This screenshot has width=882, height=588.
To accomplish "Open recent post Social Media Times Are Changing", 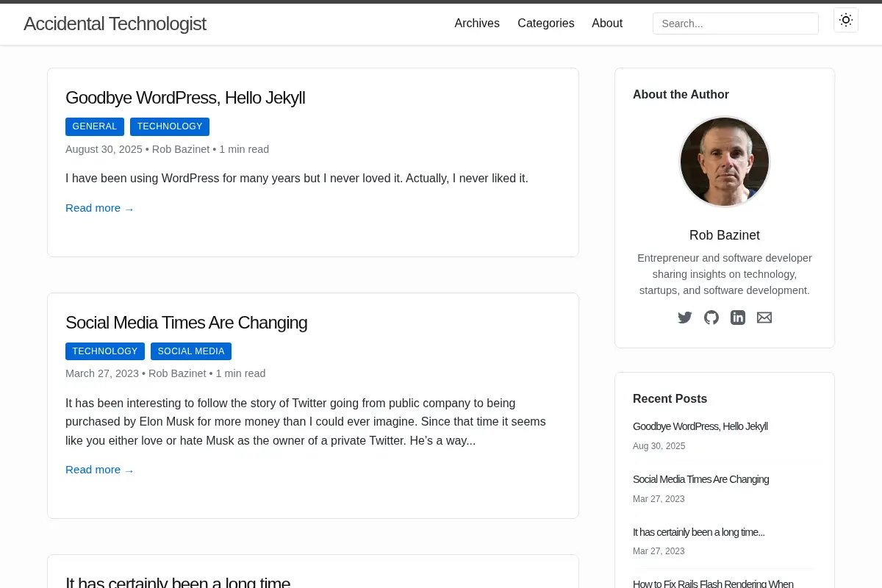I will [x=700, y=479].
